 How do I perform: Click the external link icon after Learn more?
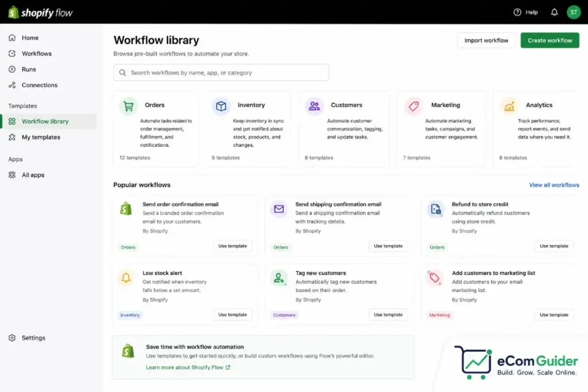(x=227, y=367)
